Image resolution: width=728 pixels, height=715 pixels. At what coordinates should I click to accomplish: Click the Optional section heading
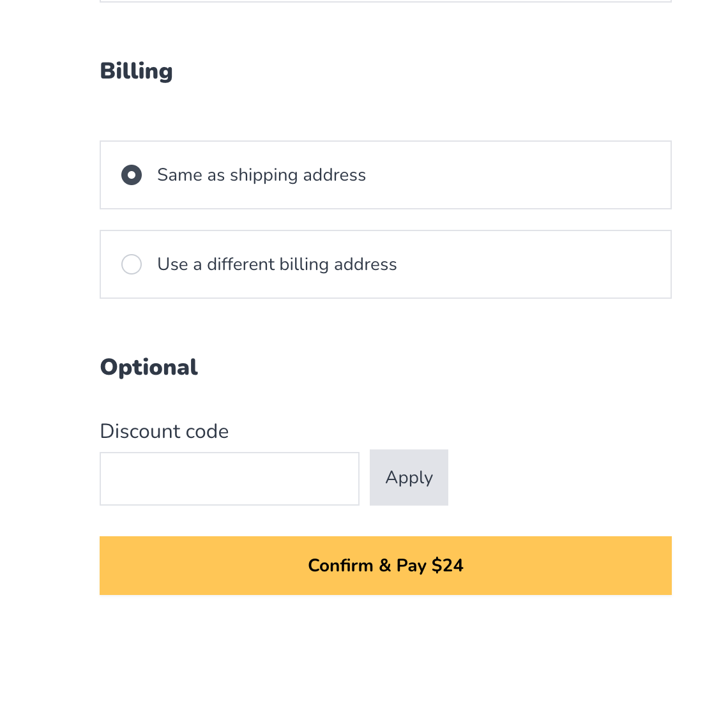149,367
